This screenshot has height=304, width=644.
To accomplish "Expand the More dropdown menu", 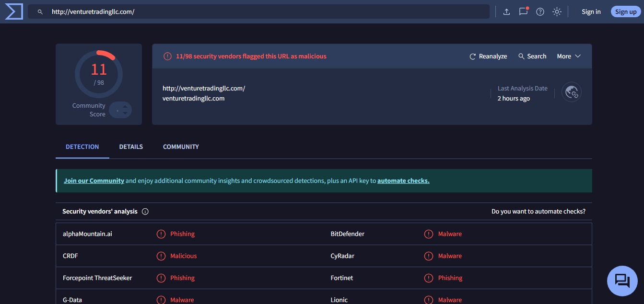I will click(569, 56).
